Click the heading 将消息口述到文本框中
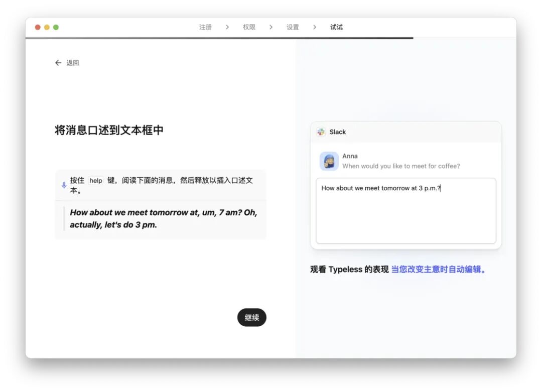 click(109, 130)
